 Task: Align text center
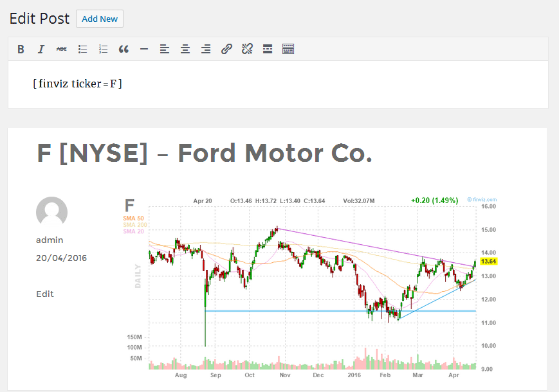[x=185, y=49]
